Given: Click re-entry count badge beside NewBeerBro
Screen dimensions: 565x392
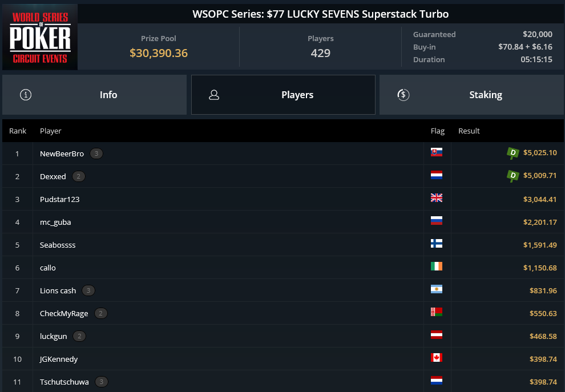Looking at the screenshot, I should tap(96, 153).
